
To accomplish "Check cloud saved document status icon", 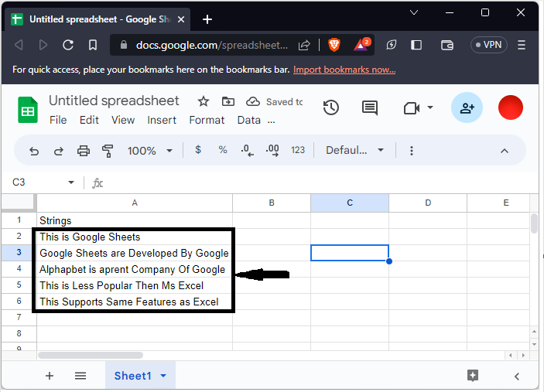I will click(253, 101).
